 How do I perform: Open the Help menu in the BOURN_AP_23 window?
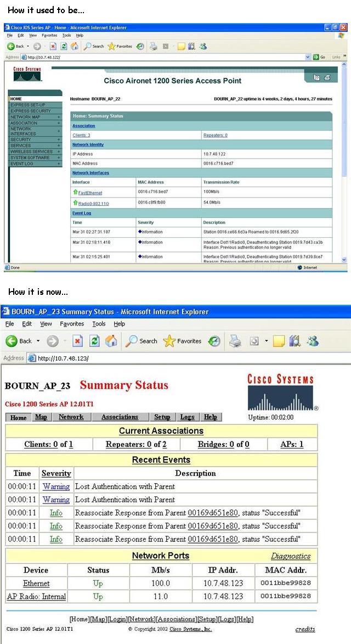[120, 323]
